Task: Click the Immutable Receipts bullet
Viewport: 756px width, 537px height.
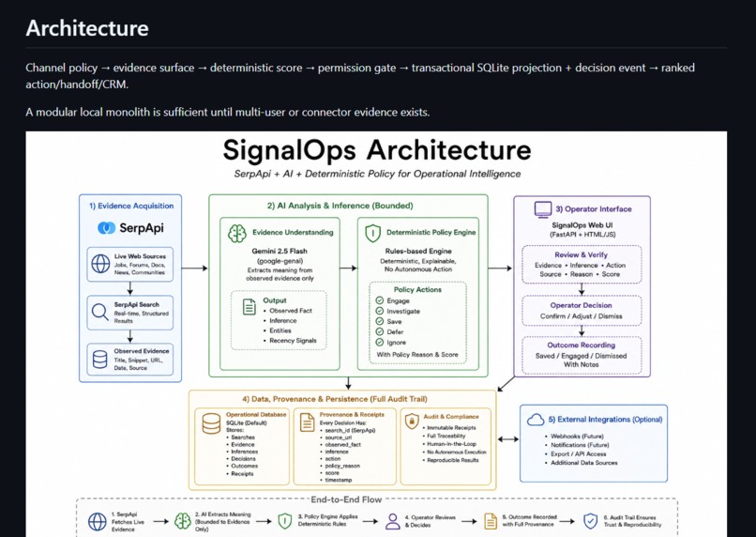Action: (449, 428)
